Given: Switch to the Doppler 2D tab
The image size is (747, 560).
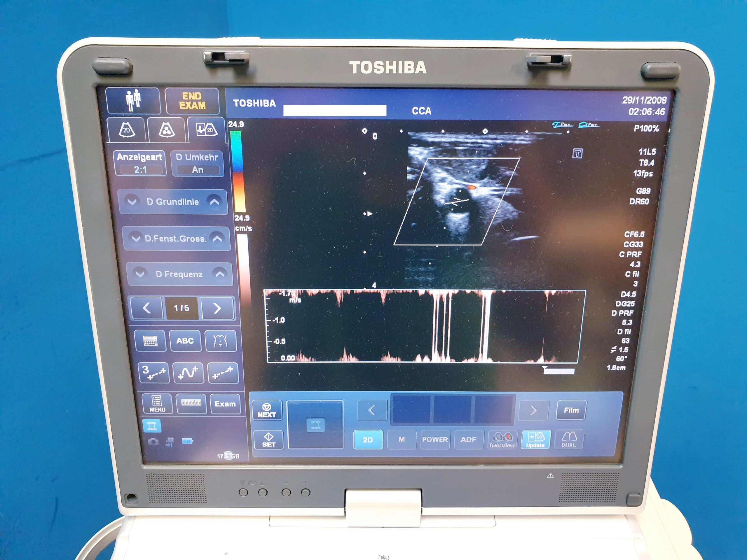Looking at the screenshot, I should [x=206, y=130].
